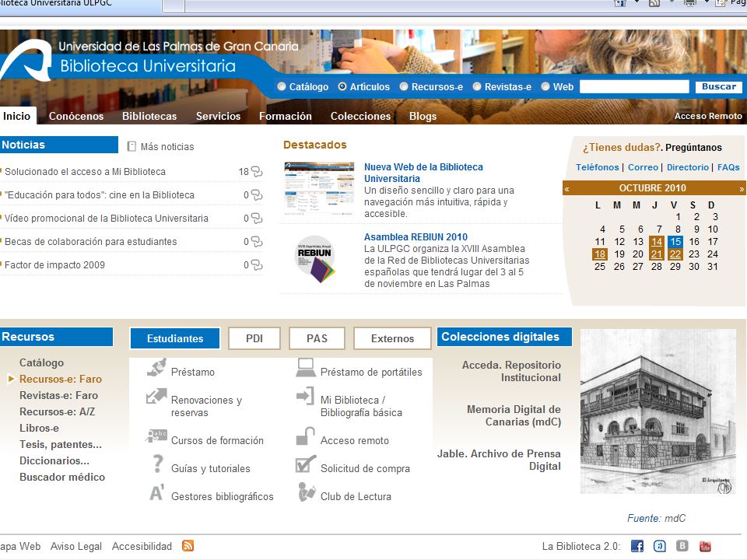Image resolution: width=747 pixels, height=560 pixels.
Task: Switch to the PAS tab
Action: (x=317, y=338)
